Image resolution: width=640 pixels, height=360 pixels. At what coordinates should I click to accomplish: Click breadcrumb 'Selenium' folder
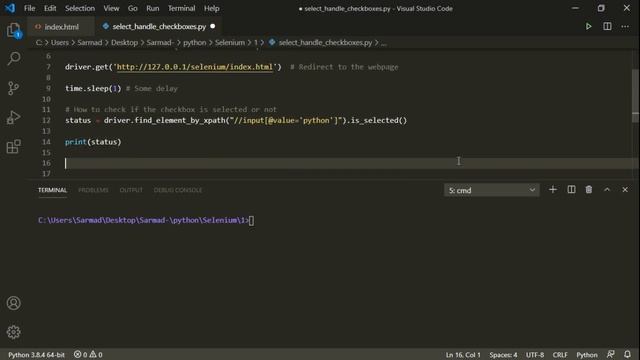[x=230, y=42]
